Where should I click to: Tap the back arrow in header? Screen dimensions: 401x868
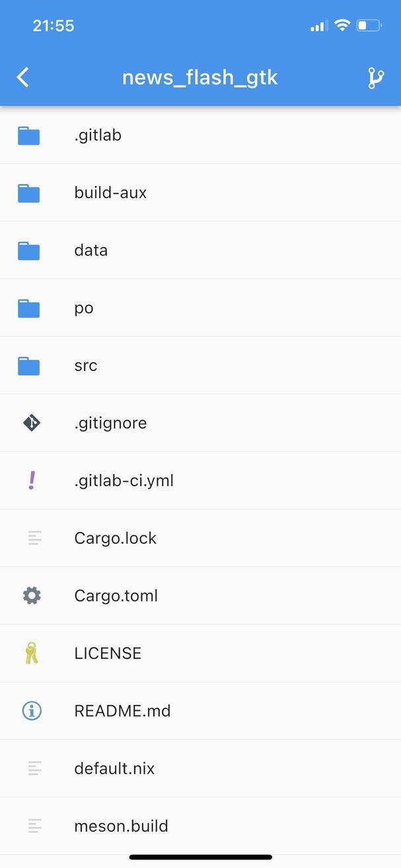[23, 77]
